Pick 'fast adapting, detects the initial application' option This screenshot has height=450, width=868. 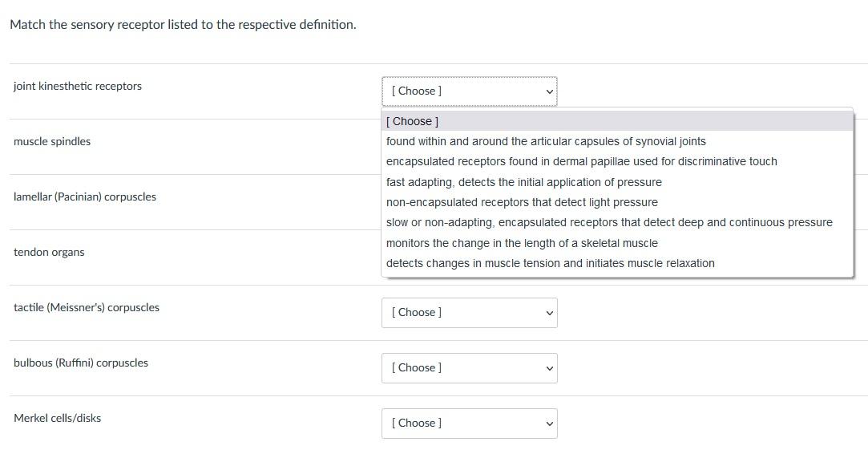click(x=523, y=182)
